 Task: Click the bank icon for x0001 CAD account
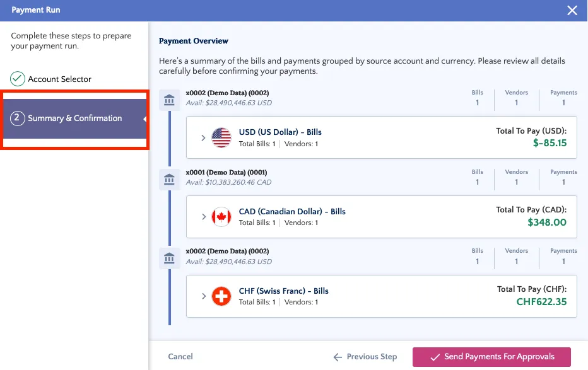(169, 180)
